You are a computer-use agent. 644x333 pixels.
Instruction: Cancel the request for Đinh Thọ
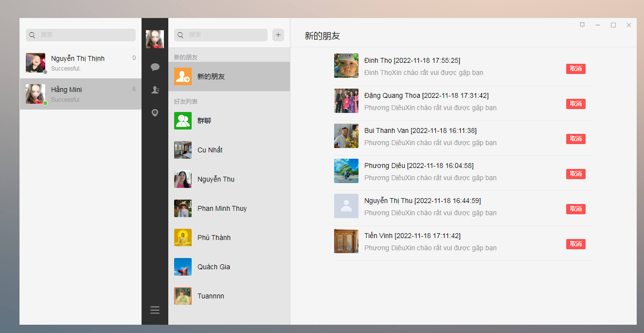575,69
